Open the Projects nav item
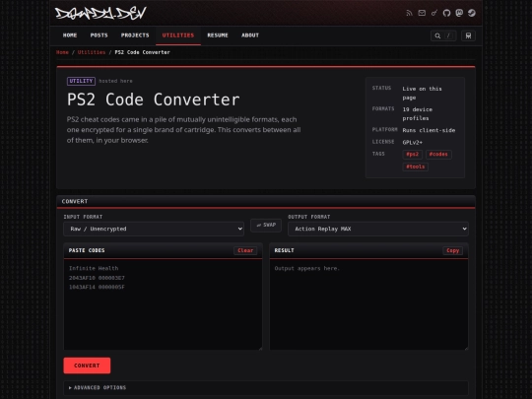 coord(135,35)
